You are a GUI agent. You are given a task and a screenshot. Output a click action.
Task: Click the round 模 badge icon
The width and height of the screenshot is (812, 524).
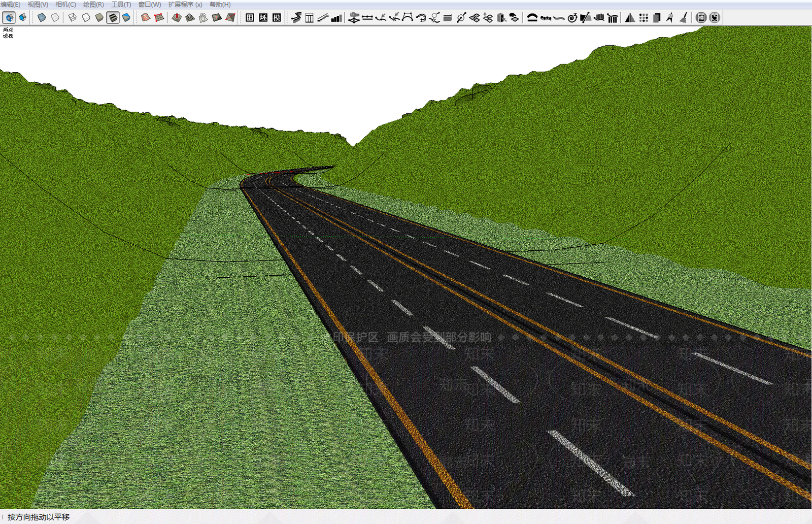701,18
